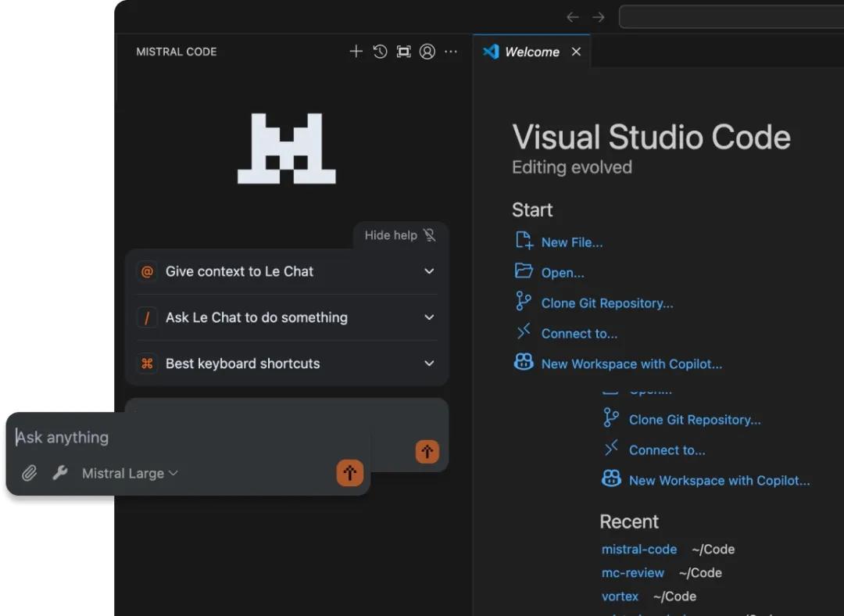Click the VS Code logo on Welcome tab
844x616 pixels.
pos(491,52)
